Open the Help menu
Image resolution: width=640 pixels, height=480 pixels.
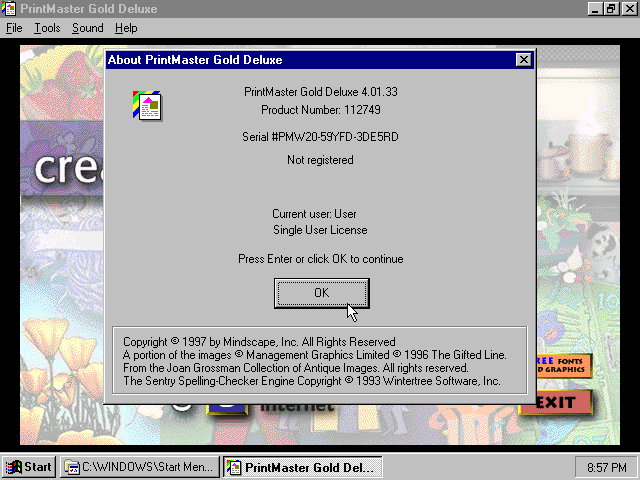point(126,28)
